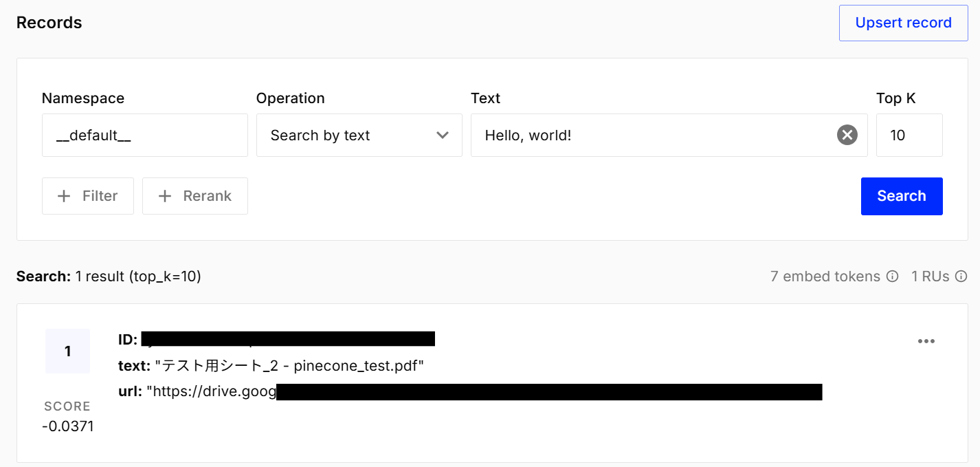Click info icon next to RUs

click(961, 276)
